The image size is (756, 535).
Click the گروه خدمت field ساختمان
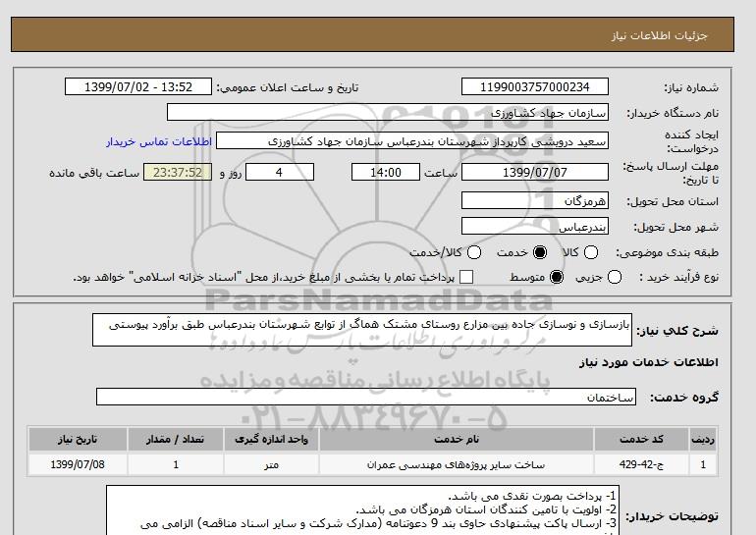[x=366, y=398]
